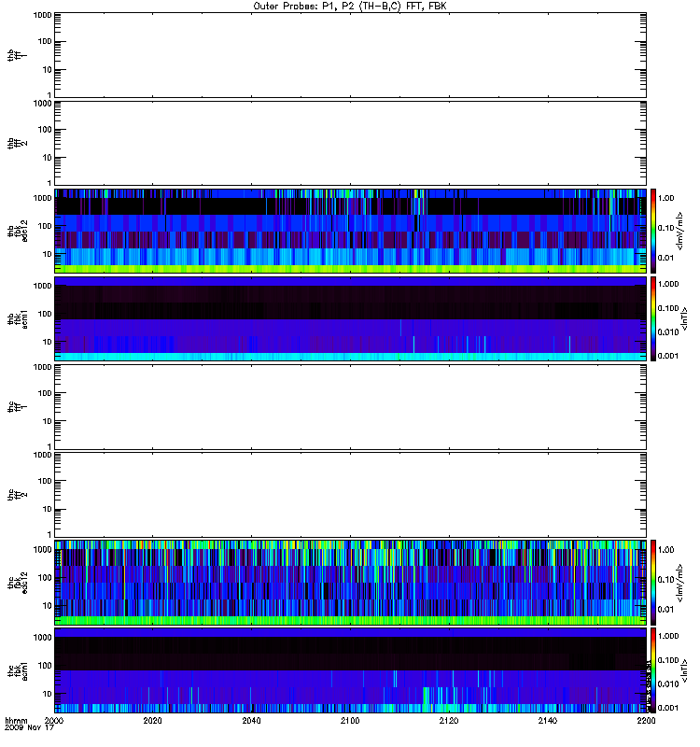700x747 pixels.
Task: Click the 'thc fbk edc12' panel label
Action: 17,583
